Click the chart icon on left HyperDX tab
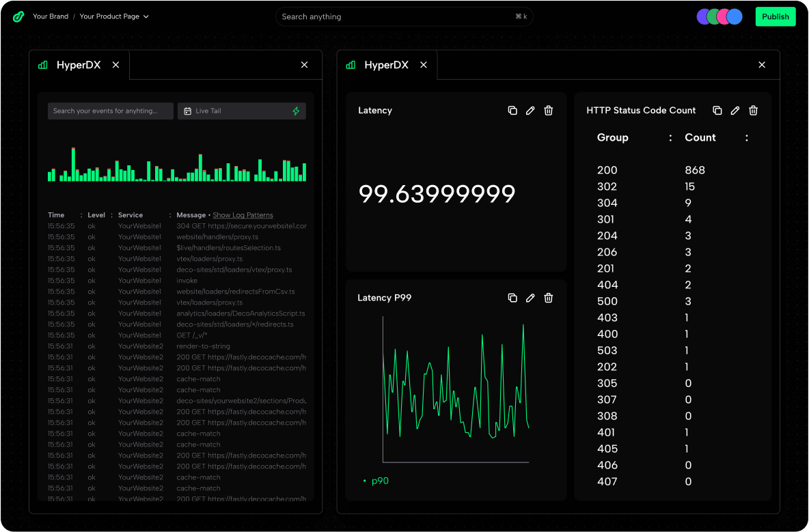 [43, 65]
